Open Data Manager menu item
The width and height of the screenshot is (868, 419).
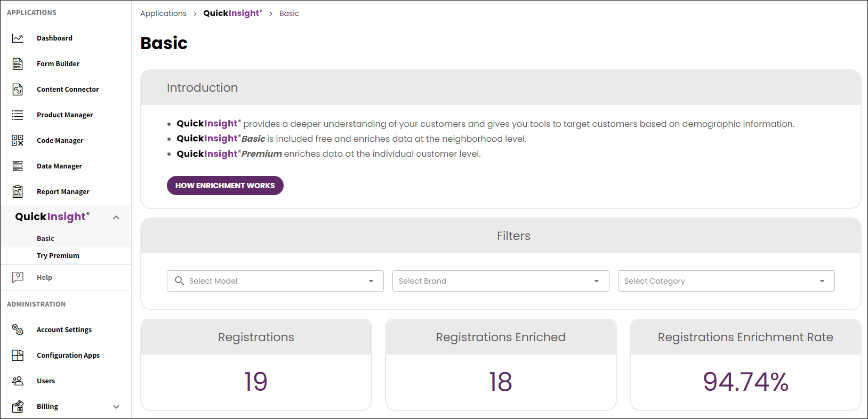(59, 166)
